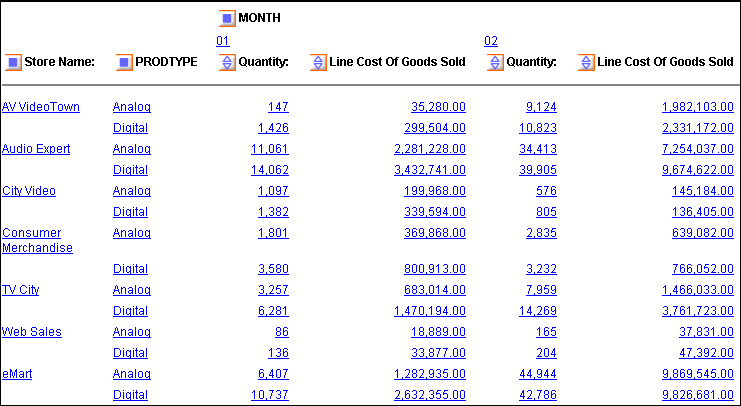Click quantity value 9,124
The image size is (741, 406).
click(542, 107)
